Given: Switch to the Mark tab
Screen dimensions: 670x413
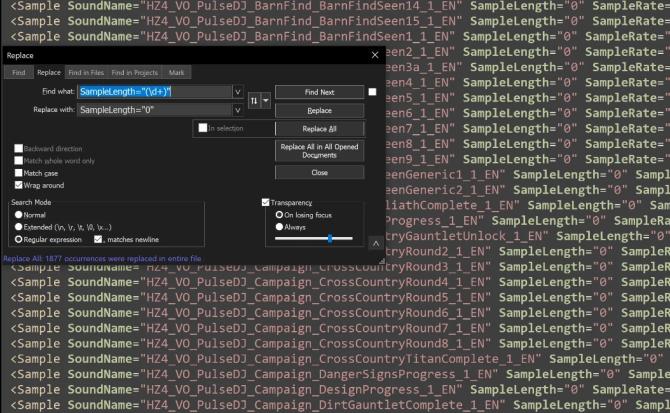Looking at the screenshot, I should click(x=176, y=73).
